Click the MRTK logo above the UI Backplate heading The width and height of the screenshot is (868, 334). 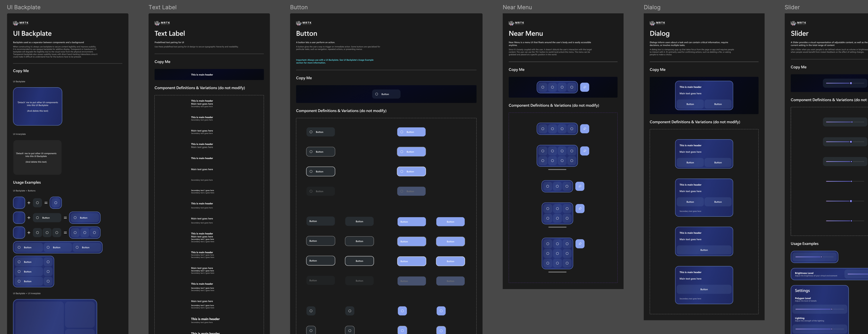21,23
